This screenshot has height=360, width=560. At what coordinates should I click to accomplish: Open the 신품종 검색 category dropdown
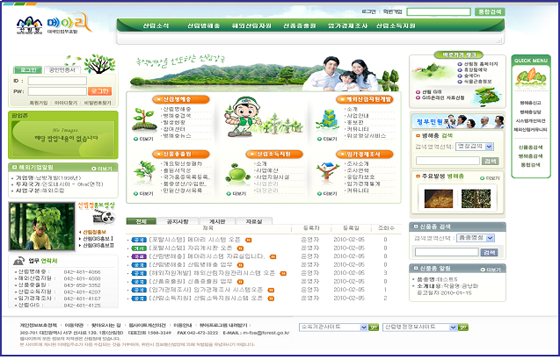coord(475,238)
